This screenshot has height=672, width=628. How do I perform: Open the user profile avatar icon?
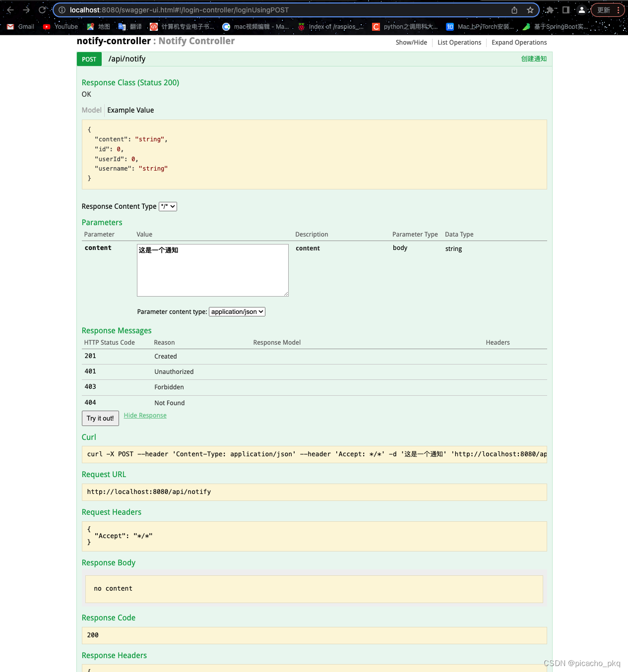[582, 10]
